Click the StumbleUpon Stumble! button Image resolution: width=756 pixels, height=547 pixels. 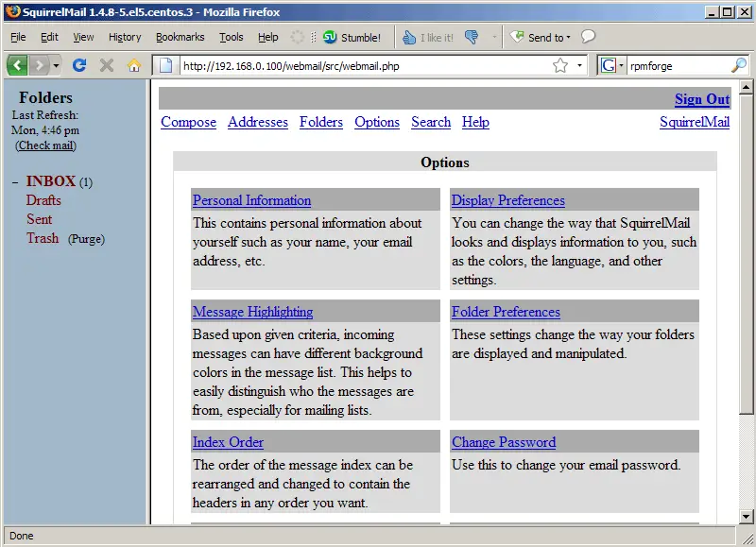pos(352,37)
